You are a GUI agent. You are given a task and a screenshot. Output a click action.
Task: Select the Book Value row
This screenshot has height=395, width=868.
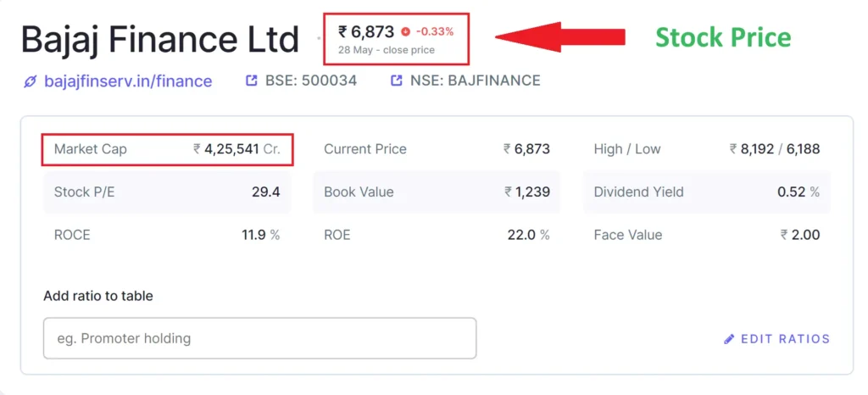(437, 192)
